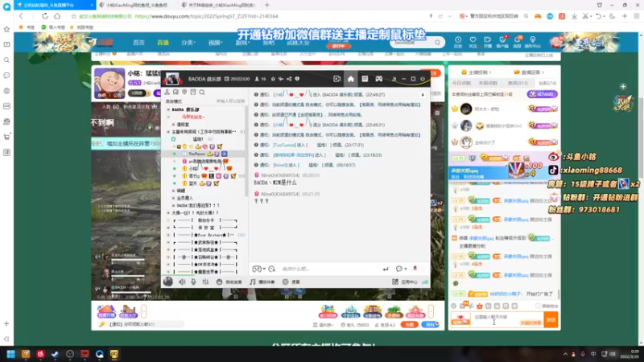Select user TuoTuooo in channel tree

196,154
